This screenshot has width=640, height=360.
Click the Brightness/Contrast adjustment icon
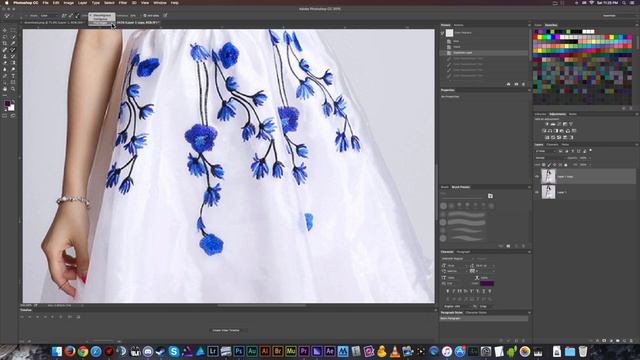point(547,124)
